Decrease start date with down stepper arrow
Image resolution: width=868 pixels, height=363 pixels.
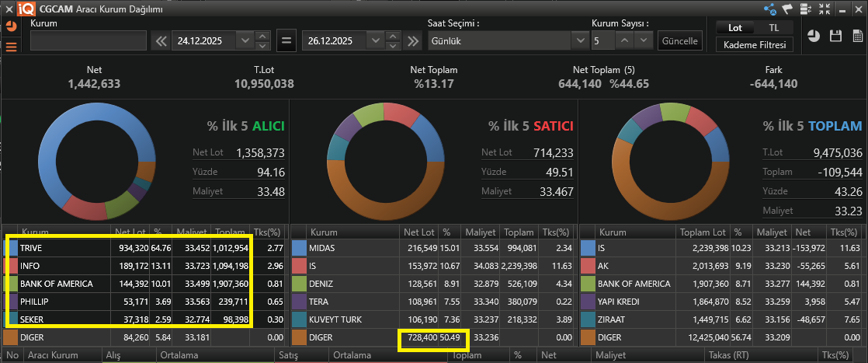tap(262, 46)
